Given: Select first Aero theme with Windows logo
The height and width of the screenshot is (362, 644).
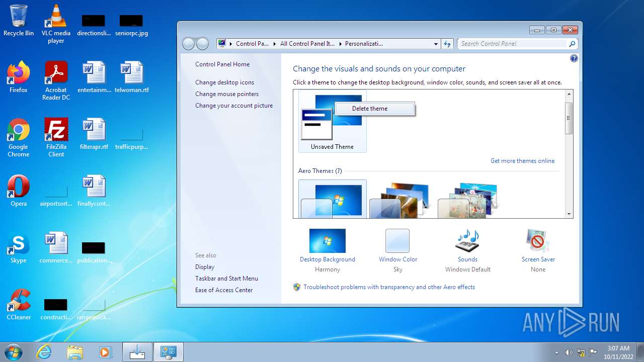Looking at the screenshot, I should (x=333, y=199).
